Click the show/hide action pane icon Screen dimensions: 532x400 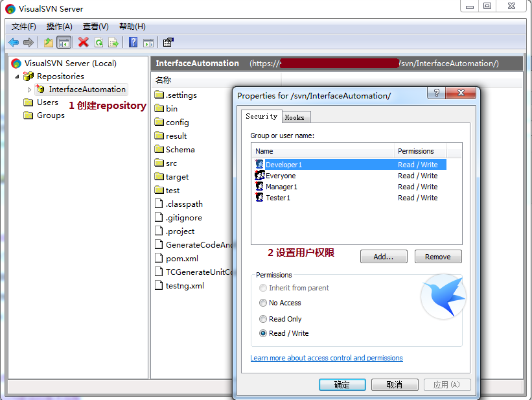tap(148, 43)
